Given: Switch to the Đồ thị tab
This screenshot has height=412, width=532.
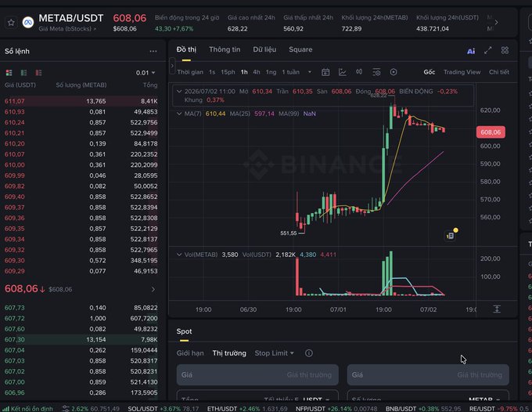Looking at the screenshot, I should click(x=186, y=49).
